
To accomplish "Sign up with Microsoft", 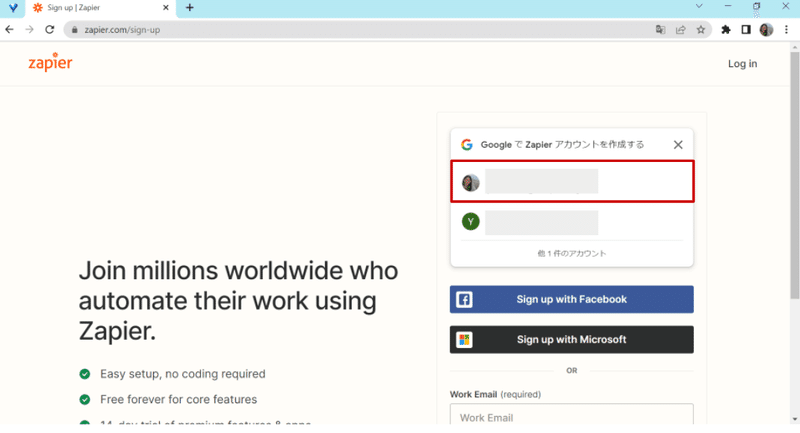I will (x=571, y=340).
